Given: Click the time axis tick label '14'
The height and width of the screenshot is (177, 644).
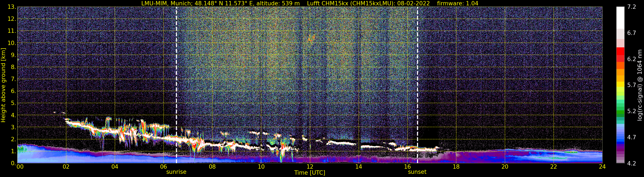Looking at the screenshot, I should point(358,167).
